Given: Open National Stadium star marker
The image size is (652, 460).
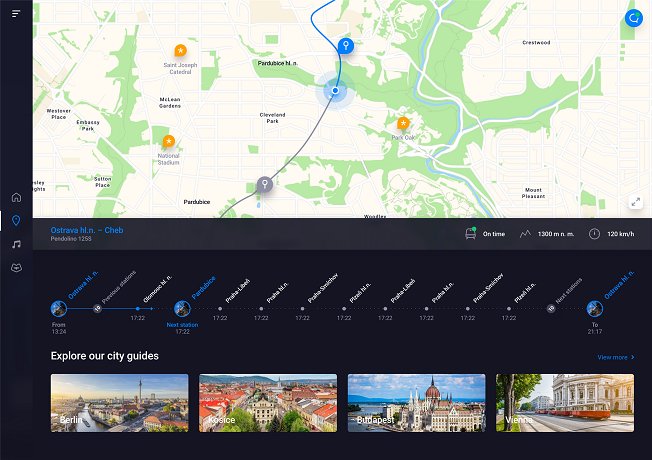Looking at the screenshot, I should coord(168,141).
